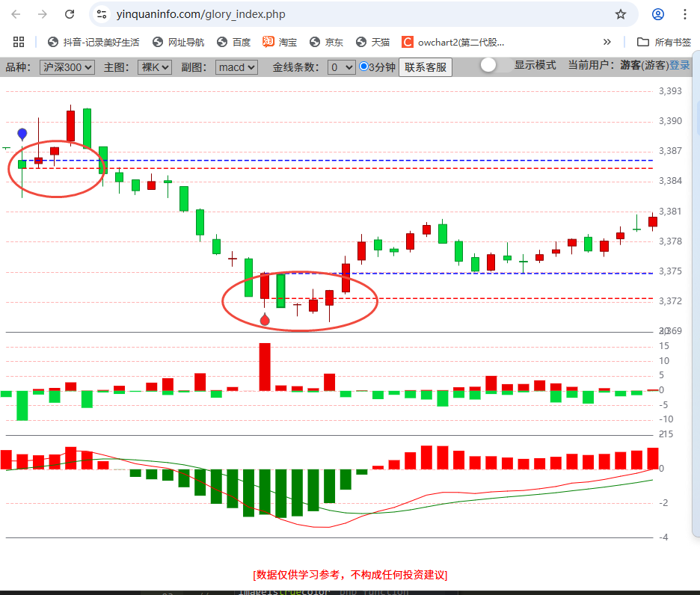Open owchart2 bookmark
The width and height of the screenshot is (700, 595).
pos(453,42)
